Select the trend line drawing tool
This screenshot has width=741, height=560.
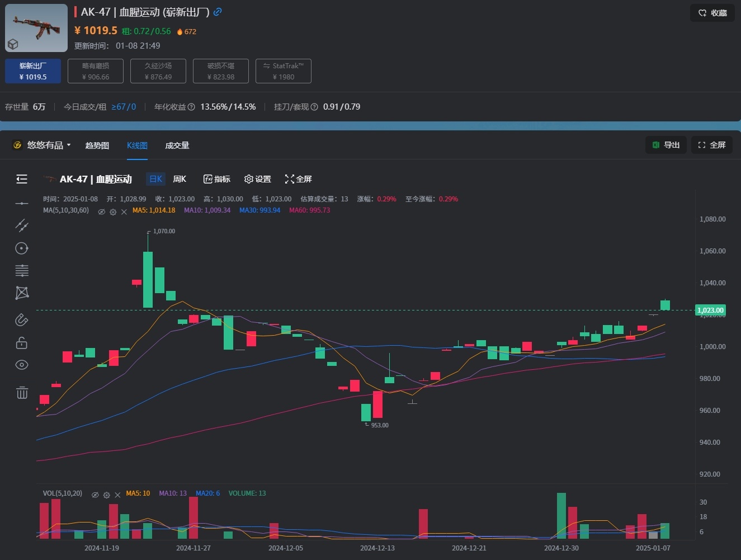[22, 225]
